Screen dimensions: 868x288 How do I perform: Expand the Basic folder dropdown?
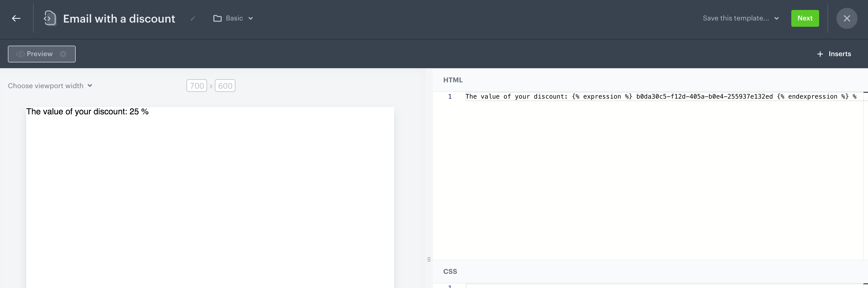[x=251, y=19]
